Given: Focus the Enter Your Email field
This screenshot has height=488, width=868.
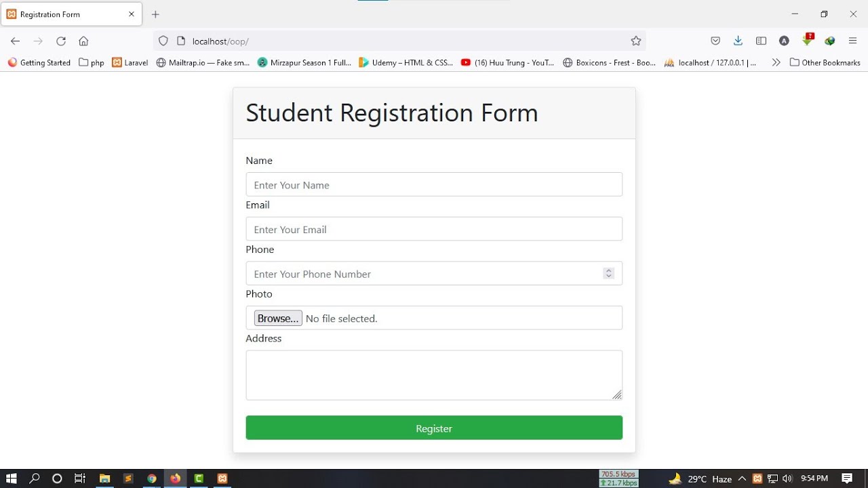Looking at the screenshot, I should [x=434, y=229].
